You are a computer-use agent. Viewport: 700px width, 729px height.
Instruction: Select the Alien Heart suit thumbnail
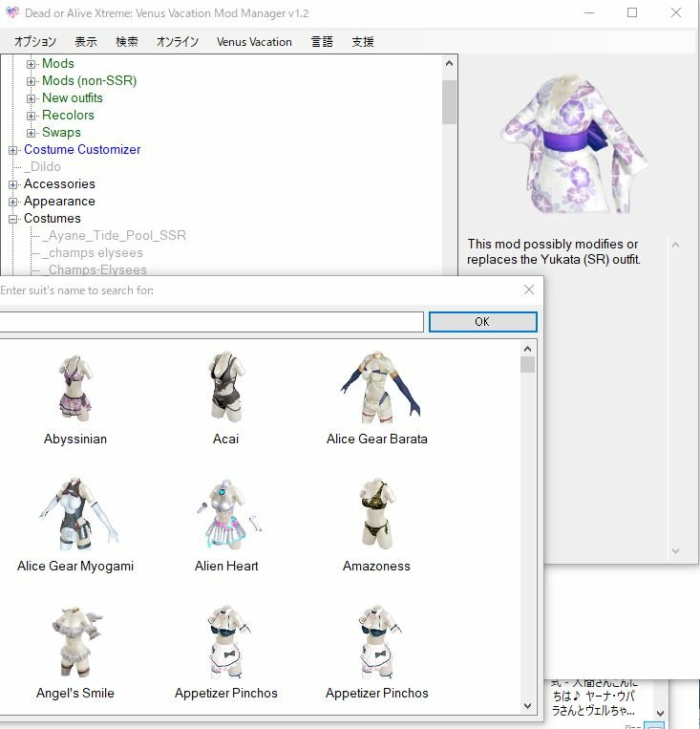pyautogui.click(x=227, y=514)
